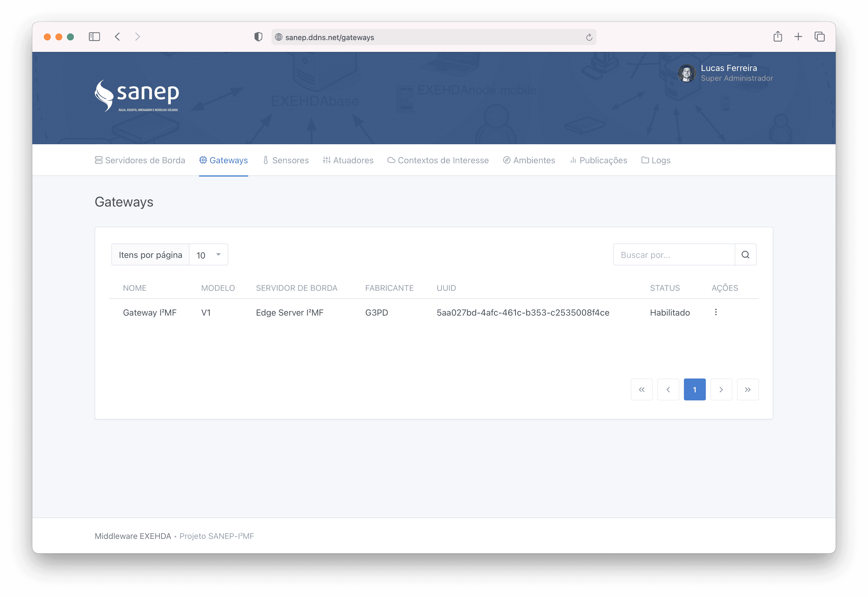Open a new tab with plus icon

tap(798, 37)
